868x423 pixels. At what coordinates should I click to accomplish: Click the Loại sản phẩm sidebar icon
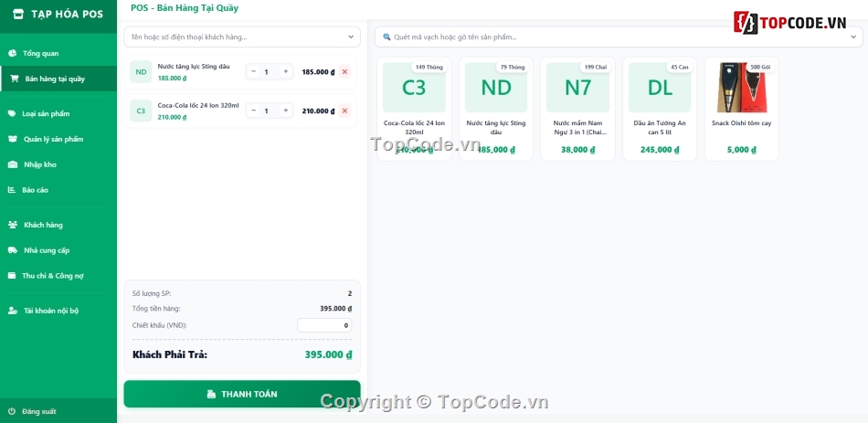13,113
